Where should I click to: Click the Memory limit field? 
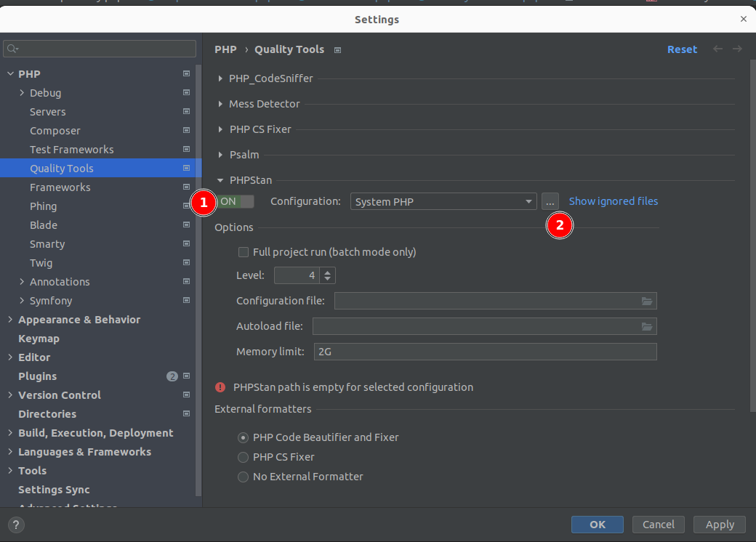[485, 352]
